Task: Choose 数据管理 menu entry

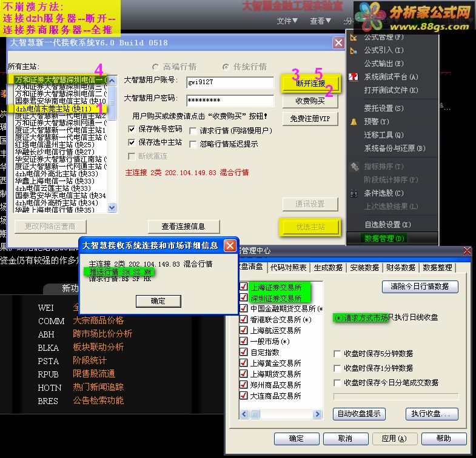Action: coord(384,239)
